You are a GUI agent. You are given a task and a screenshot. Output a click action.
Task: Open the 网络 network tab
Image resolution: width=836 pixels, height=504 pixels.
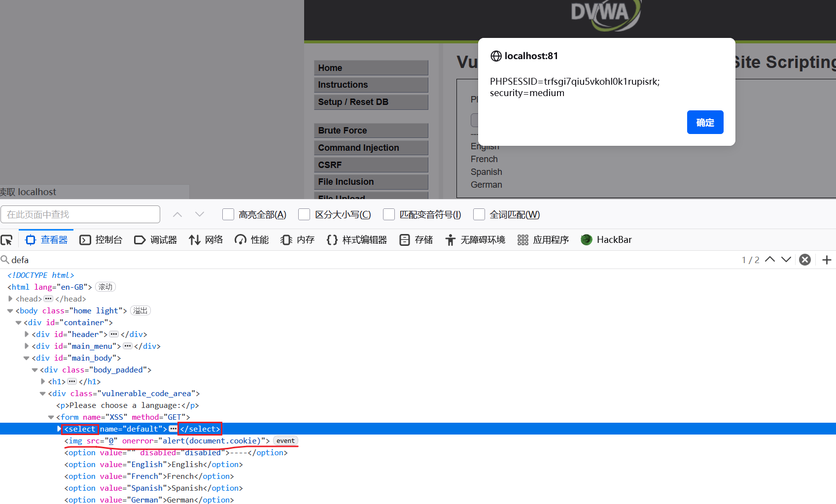(206, 240)
